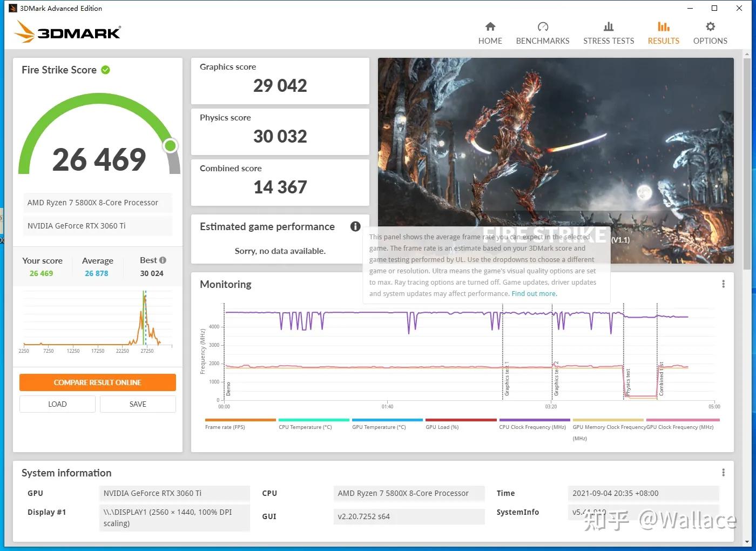Open the Find out more link
This screenshot has width=756, height=551.
[x=534, y=293]
